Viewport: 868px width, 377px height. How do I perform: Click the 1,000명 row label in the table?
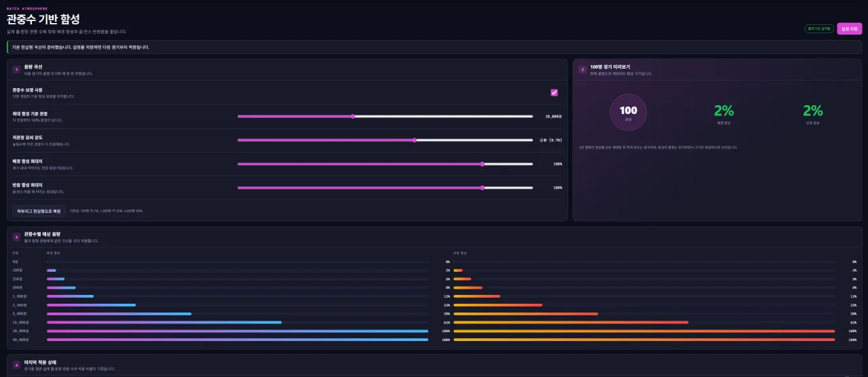[19, 296]
